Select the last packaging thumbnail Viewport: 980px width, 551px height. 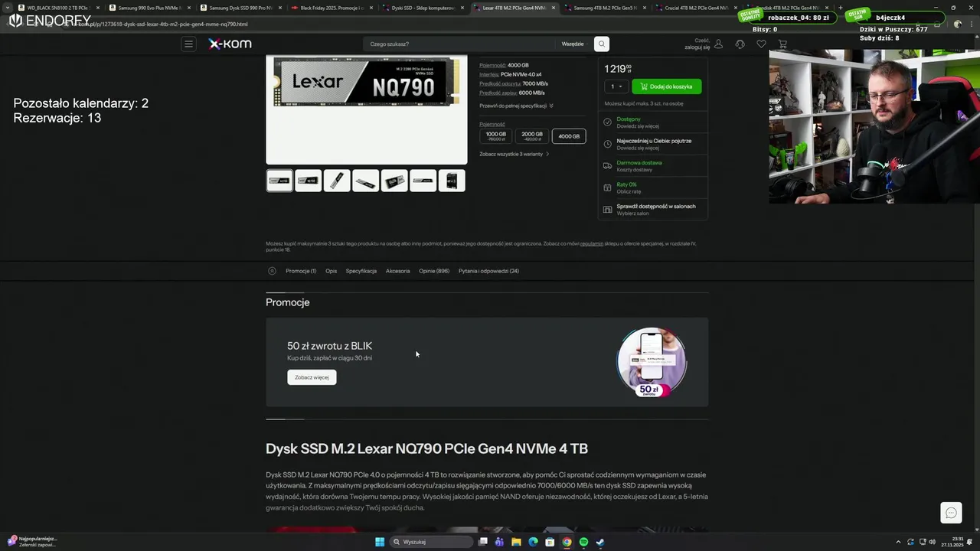click(452, 181)
